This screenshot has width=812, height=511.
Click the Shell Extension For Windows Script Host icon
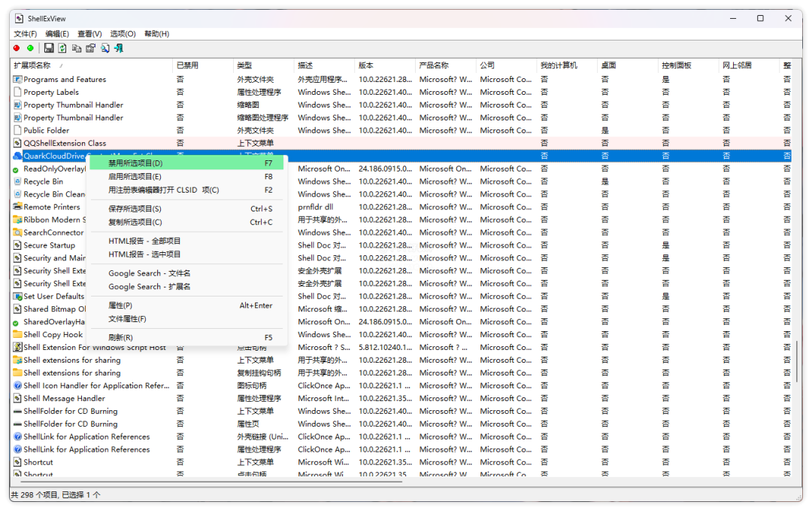coord(17,347)
